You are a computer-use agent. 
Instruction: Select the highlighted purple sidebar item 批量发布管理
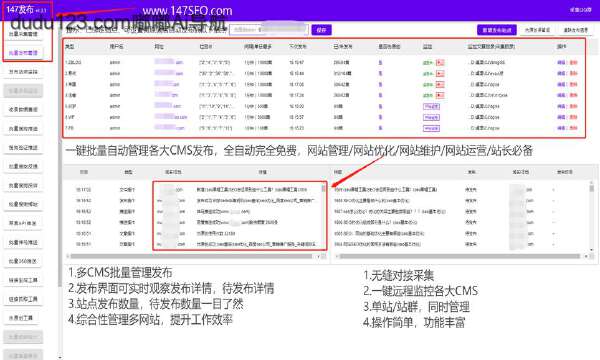[23, 53]
